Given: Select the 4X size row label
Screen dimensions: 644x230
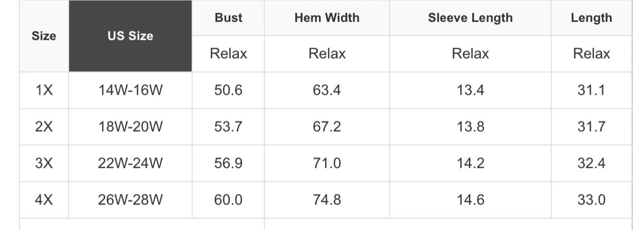Looking at the screenshot, I should click(44, 200).
